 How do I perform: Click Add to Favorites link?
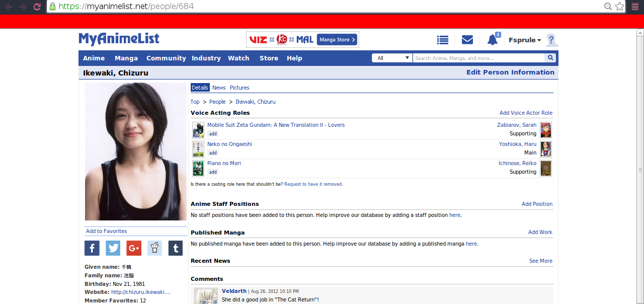coord(106,231)
